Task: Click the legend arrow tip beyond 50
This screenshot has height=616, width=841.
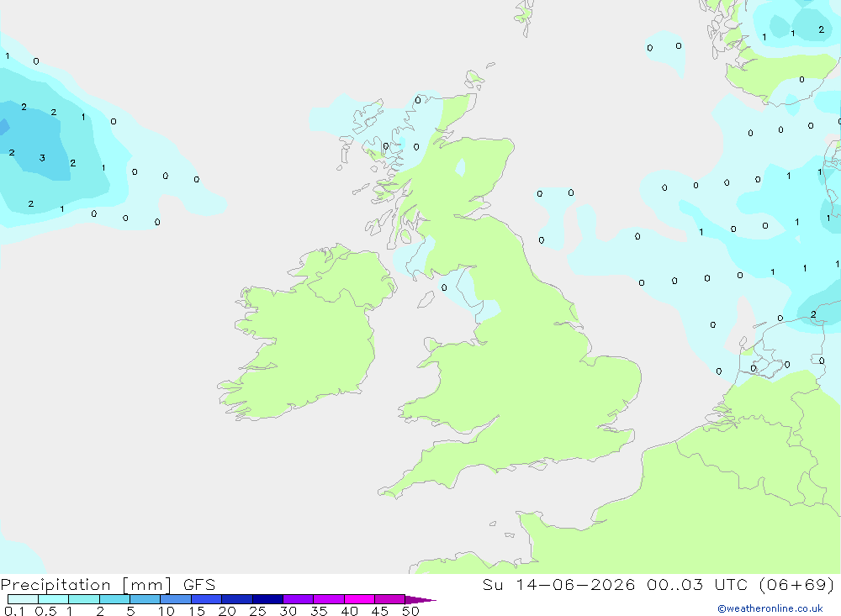Action: [421, 600]
